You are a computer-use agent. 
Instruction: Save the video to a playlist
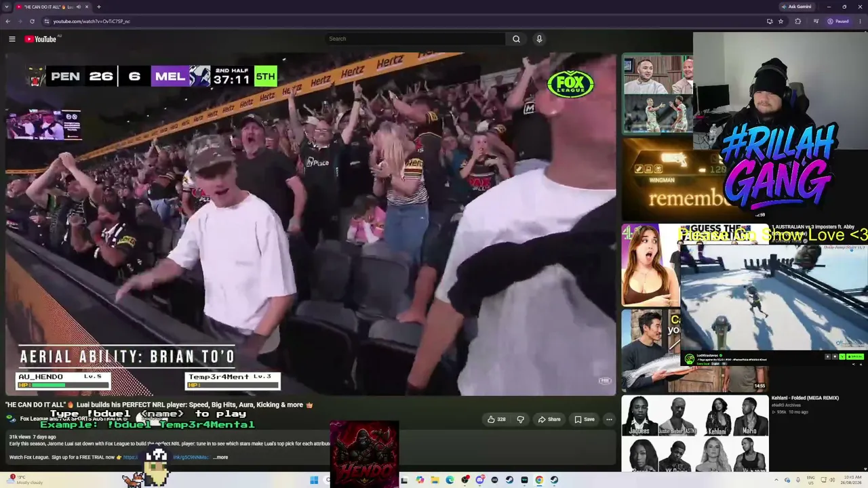pos(585,420)
